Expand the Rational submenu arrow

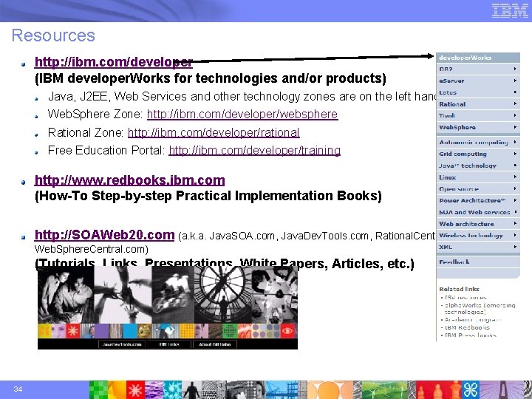point(515,104)
